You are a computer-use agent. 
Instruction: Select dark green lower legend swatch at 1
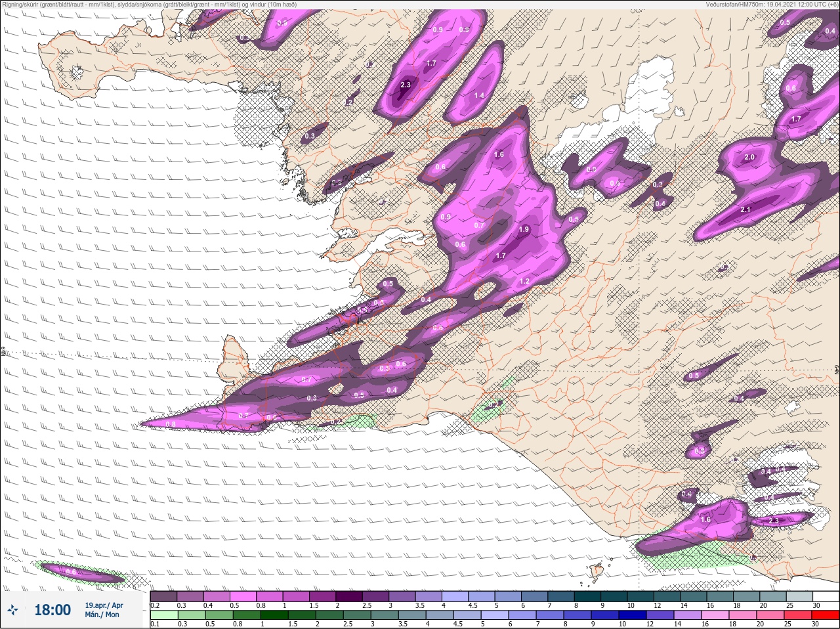click(x=274, y=615)
